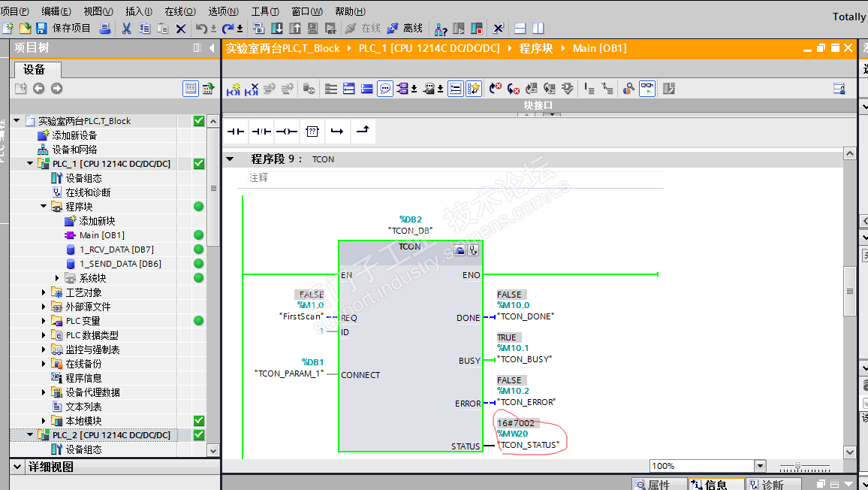
Task: Adjust the editor zoom slider
Action: 797,467
